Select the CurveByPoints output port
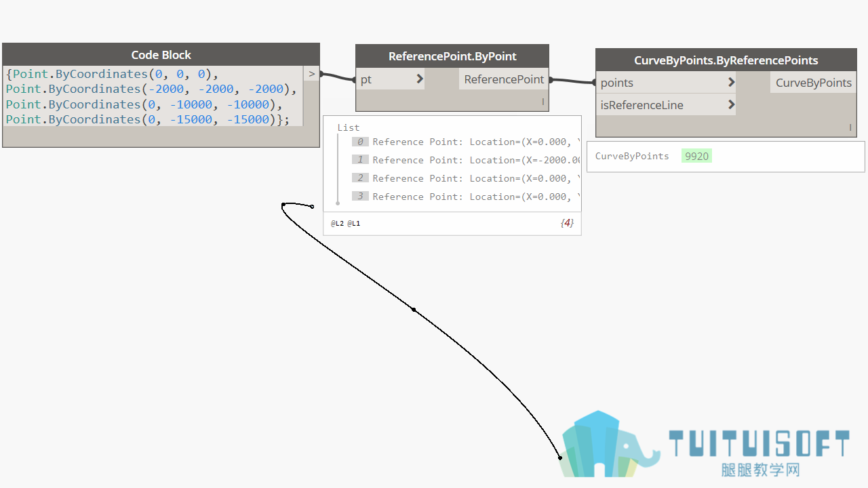 (x=814, y=83)
